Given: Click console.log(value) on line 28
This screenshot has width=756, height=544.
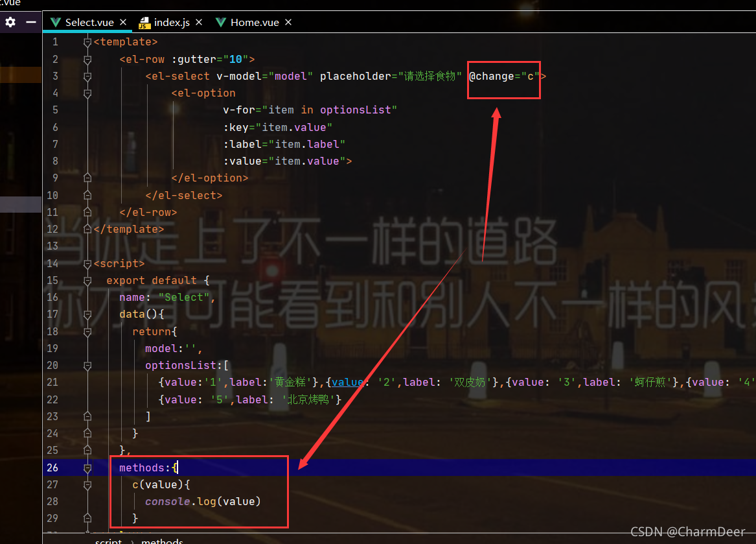Looking at the screenshot, I should (203, 501).
